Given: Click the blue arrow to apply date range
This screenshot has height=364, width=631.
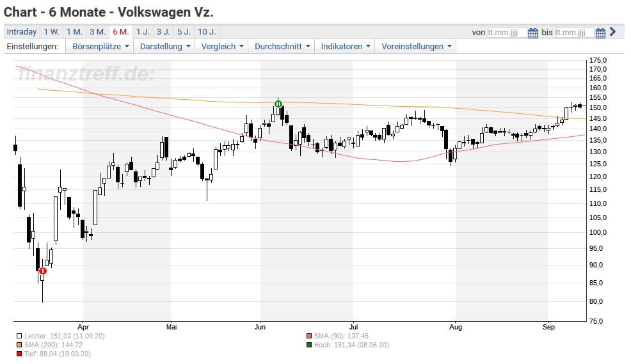Looking at the screenshot, I should 613,32.
